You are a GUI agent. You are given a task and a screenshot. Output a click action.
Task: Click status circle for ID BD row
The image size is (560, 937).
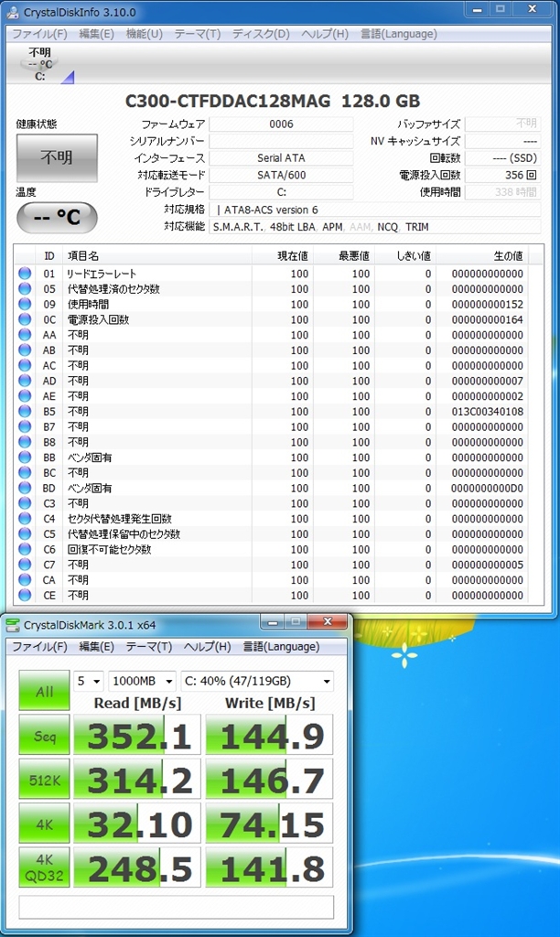coord(25,489)
